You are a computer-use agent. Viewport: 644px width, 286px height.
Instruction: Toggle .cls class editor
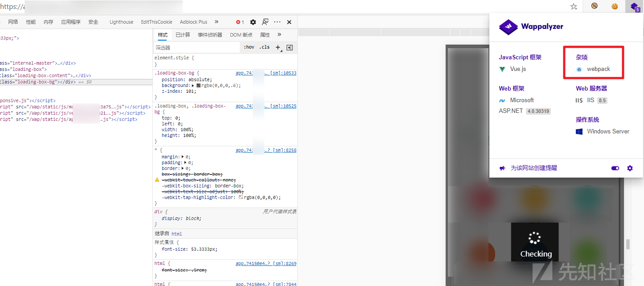265,47
